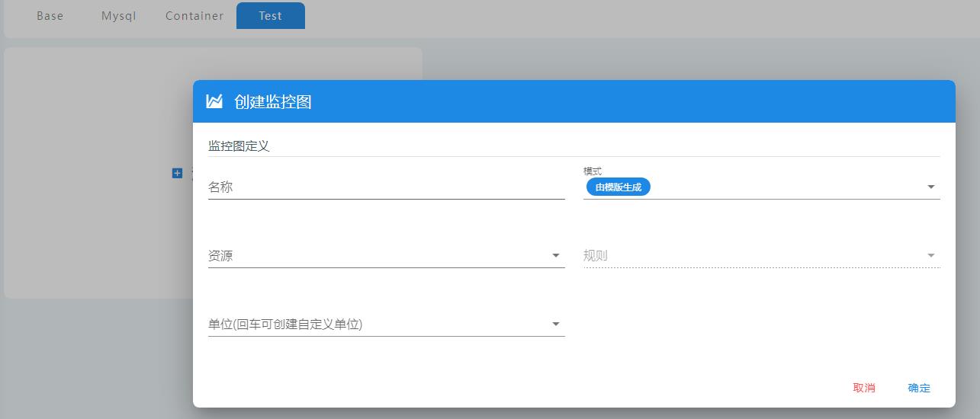Viewport: 980px width, 419px height.
Task: Click the 创建监控图 dialog title
Action: tap(273, 102)
